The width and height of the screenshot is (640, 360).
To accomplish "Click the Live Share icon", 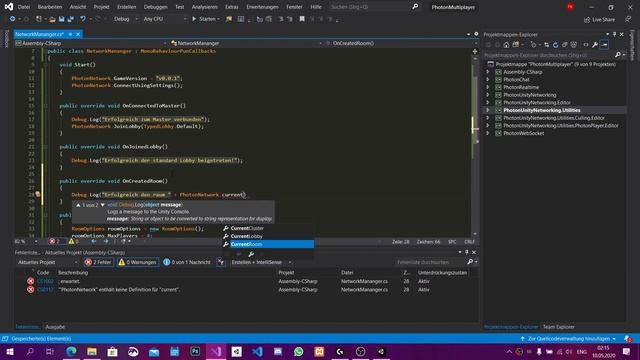I will pyautogui.click(x=587, y=20).
